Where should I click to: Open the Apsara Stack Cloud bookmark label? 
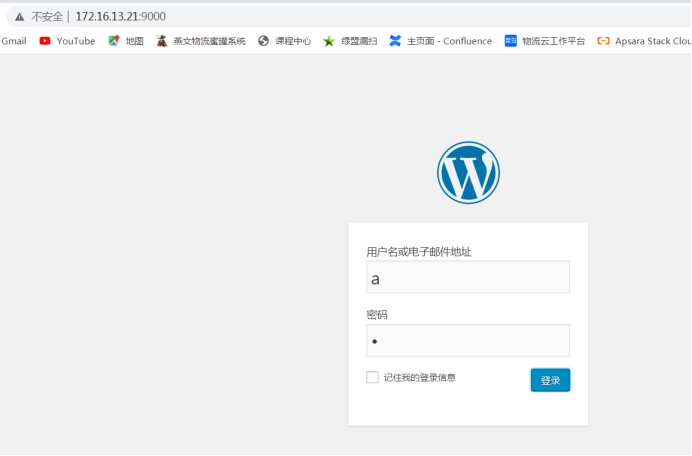[653, 41]
